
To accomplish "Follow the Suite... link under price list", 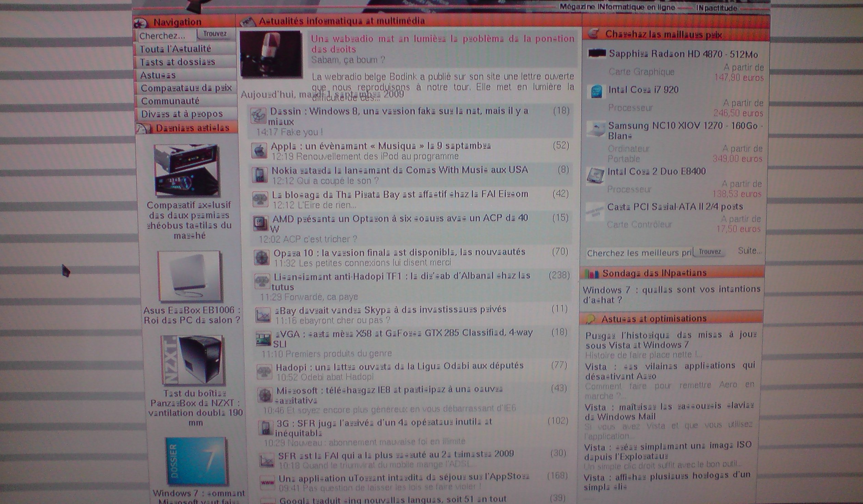I will 749,251.
